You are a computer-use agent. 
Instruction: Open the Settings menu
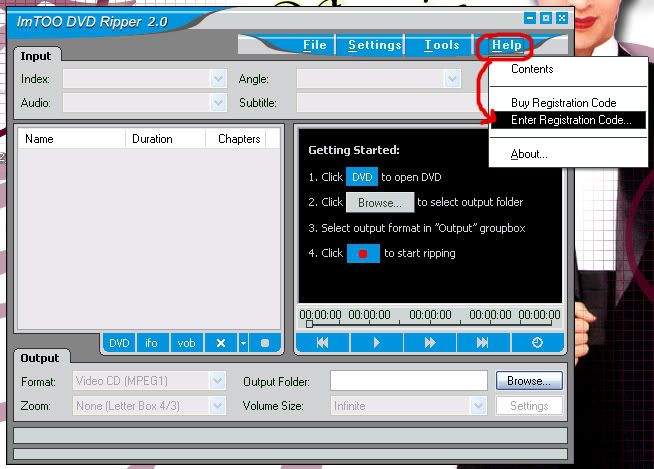pos(375,45)
